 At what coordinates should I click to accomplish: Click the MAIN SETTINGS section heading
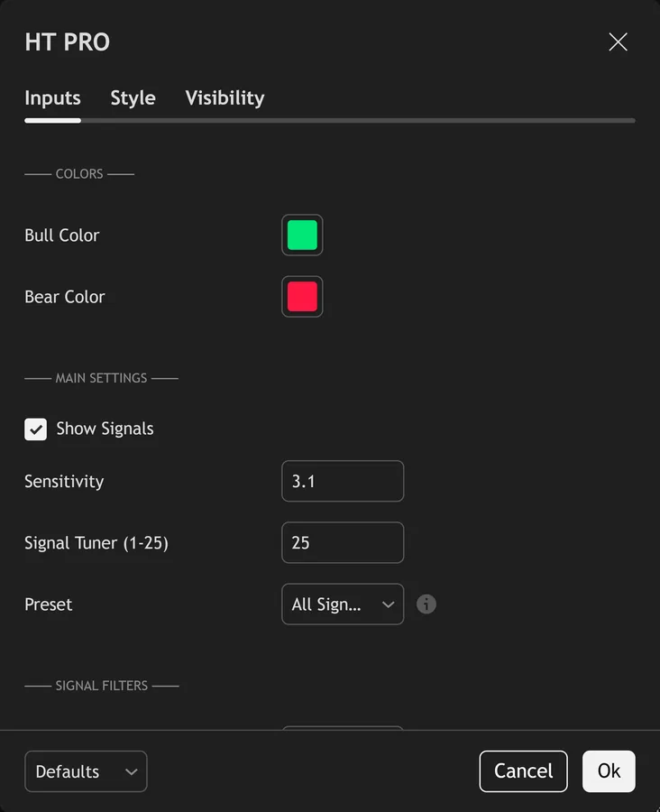102,379
